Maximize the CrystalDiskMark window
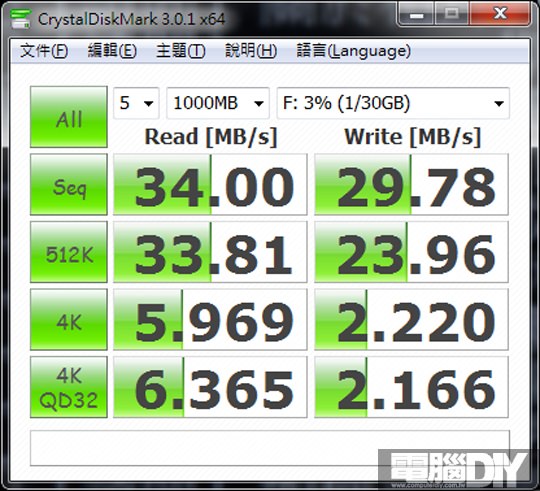 pyautogui.click(x=451, y=14)
